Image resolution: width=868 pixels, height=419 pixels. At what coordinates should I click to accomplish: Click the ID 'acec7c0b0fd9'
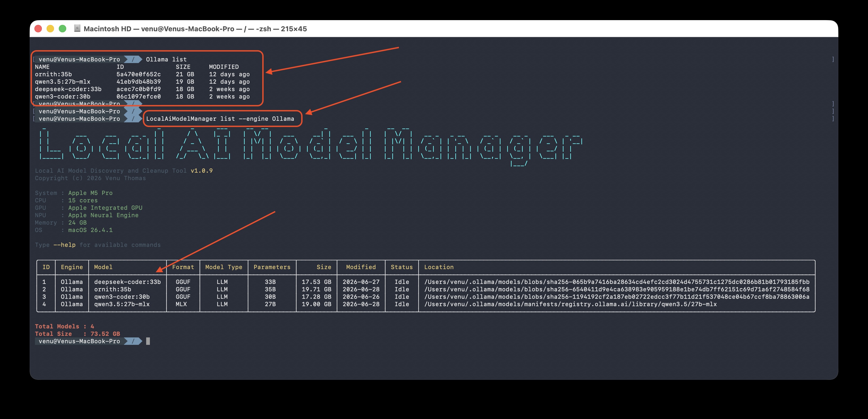tap(138, 89)
